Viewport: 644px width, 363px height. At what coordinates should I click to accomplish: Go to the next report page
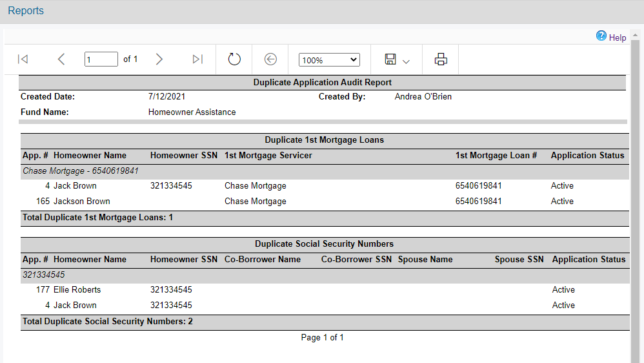click(159, 59)
